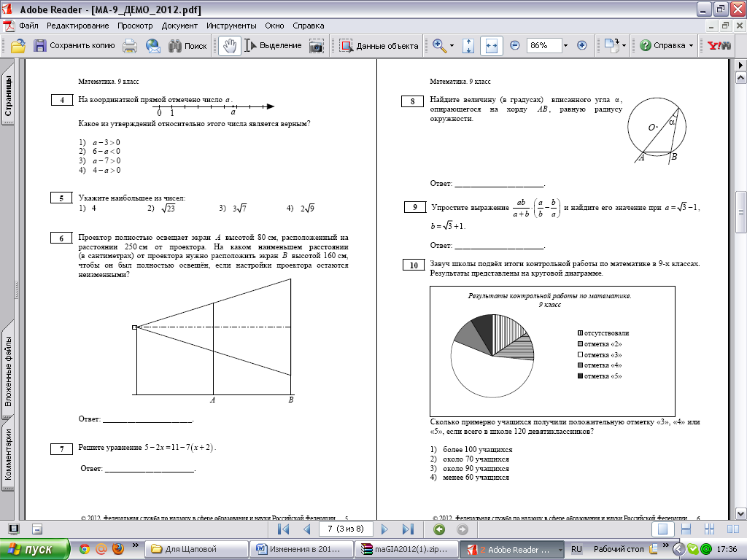Click the zoom percentage field showing 86%
The width and height of the screenshot is (747, 560).
click(x=544, y=46)
